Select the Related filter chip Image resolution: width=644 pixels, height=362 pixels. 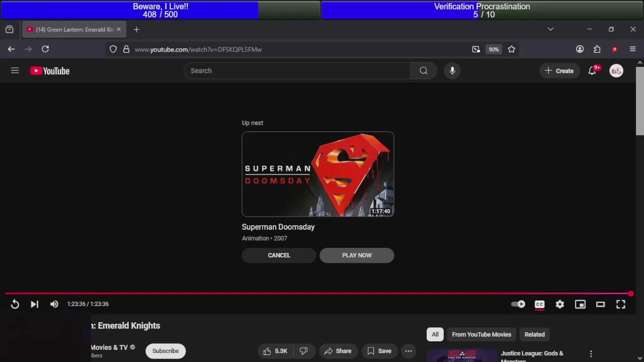(534, 334)
